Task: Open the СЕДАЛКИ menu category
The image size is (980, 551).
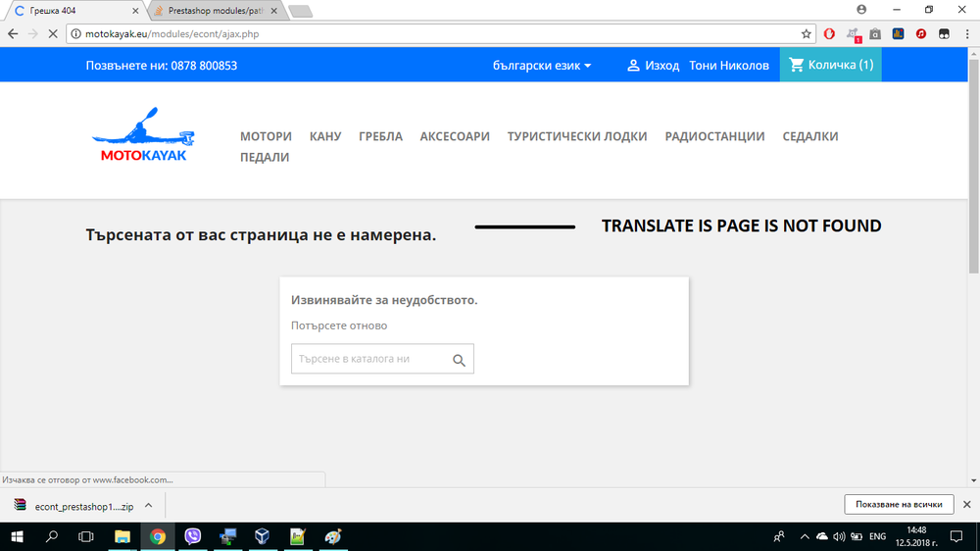Action: (x=810, y=136)
